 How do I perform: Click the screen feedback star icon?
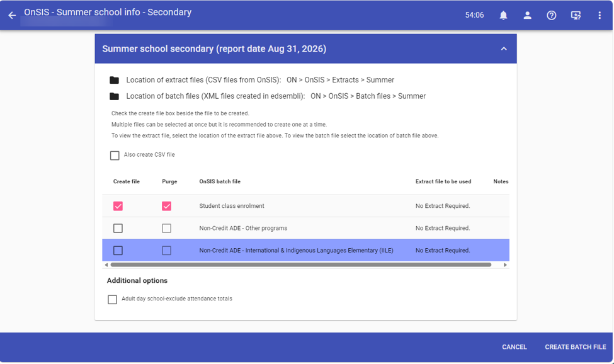(x=576, y=15)
